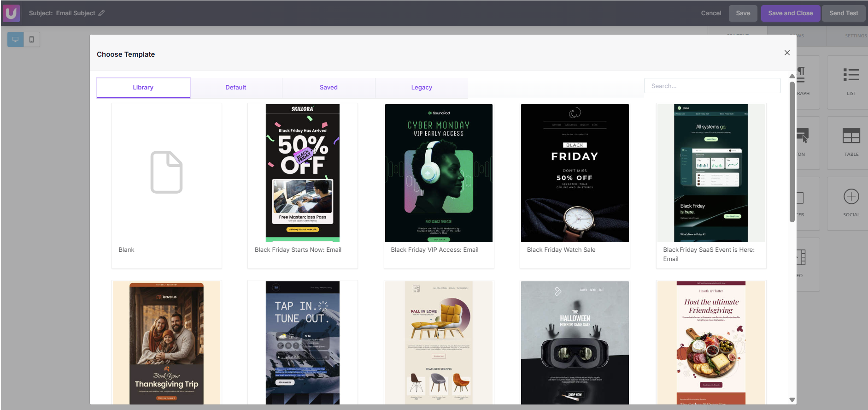868x410 pixels.
Task: Click the purple U app logo
Action: coord(12,13)
